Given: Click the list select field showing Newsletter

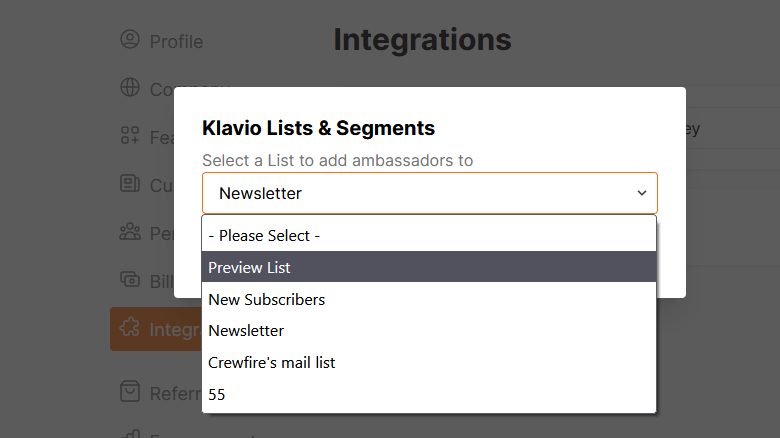Looking at the screenshot, I should click(x=420, y=193).
